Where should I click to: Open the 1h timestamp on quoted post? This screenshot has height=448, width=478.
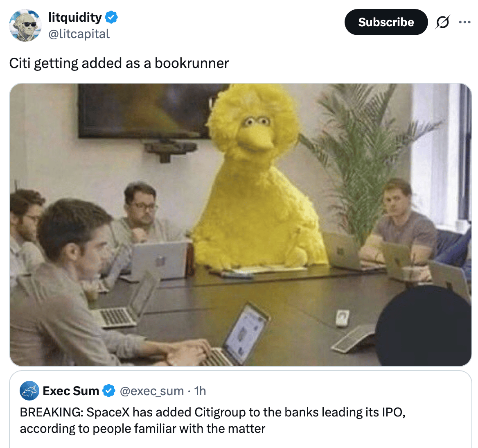(200, 391)
